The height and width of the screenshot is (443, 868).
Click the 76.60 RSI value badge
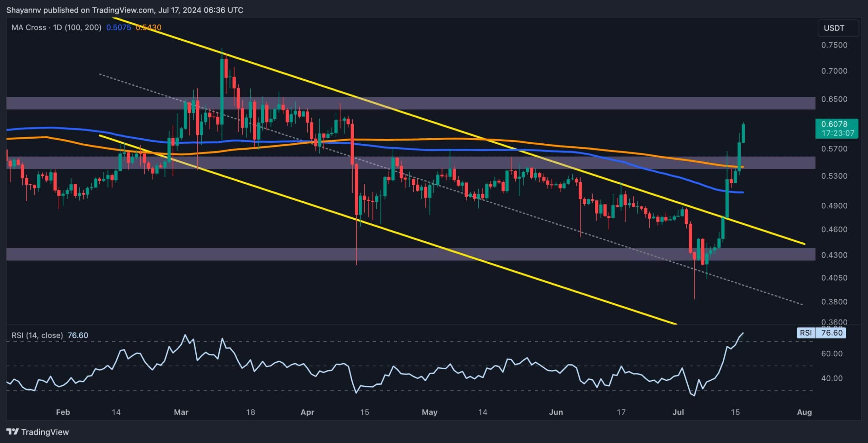pos(831,333)
